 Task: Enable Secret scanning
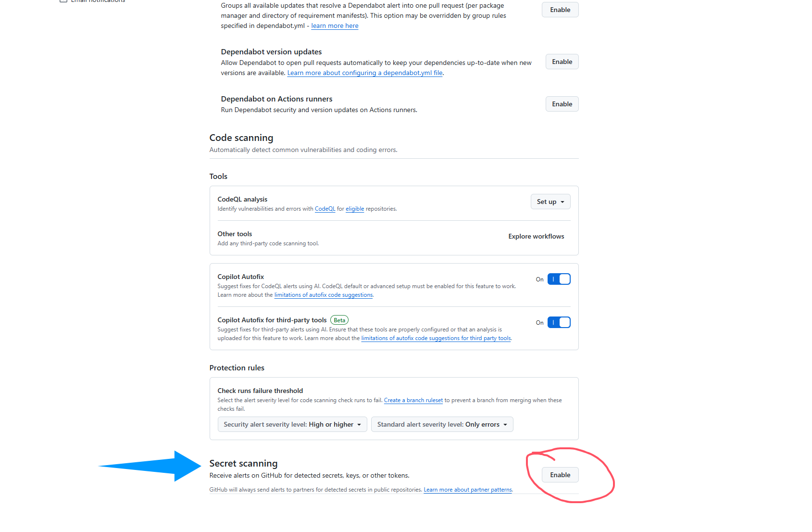pyautogui.click(x=560, y=475)
